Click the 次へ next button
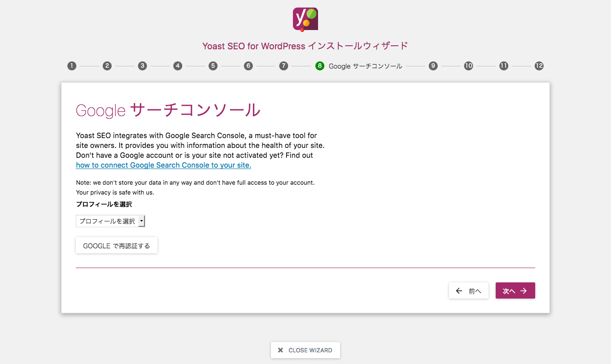The height and width of the screenshot is (364, 611). pyautogui.click(x=515, y=291)
